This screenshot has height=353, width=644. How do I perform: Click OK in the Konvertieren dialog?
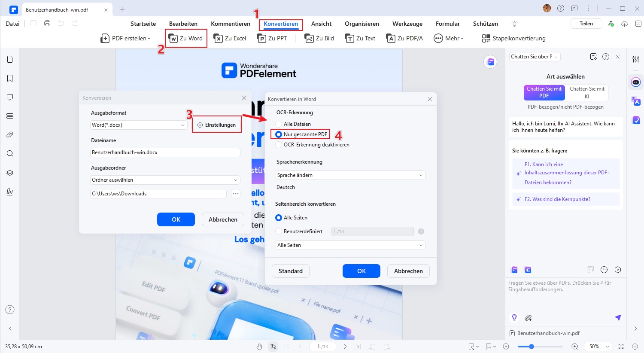[x=176, y=219]
